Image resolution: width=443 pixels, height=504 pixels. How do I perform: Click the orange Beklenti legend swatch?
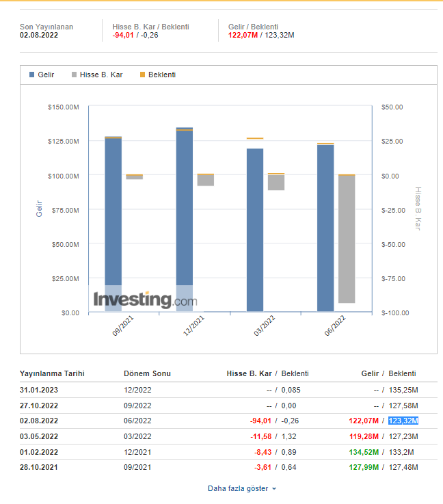142,75
